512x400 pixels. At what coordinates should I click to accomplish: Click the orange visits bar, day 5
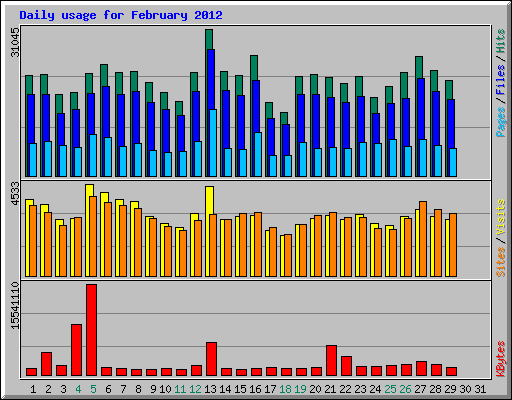[x=93, y=236]
